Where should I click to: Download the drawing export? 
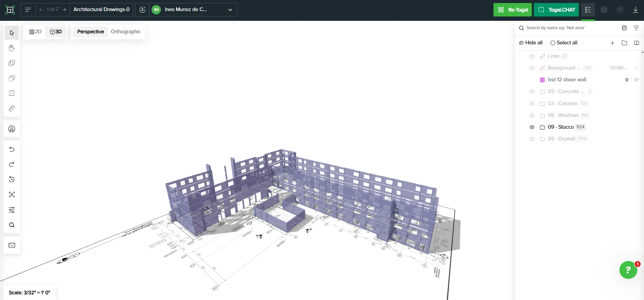click(x=636, y=10)
